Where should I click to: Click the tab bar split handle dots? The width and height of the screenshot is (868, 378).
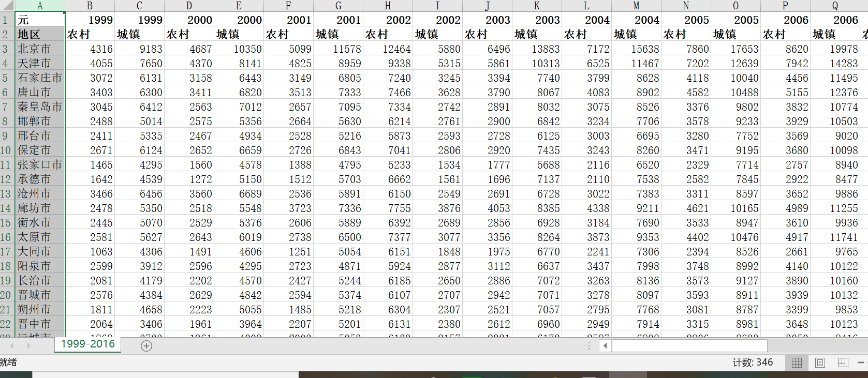pyautogui.click(x=589, y=345)
